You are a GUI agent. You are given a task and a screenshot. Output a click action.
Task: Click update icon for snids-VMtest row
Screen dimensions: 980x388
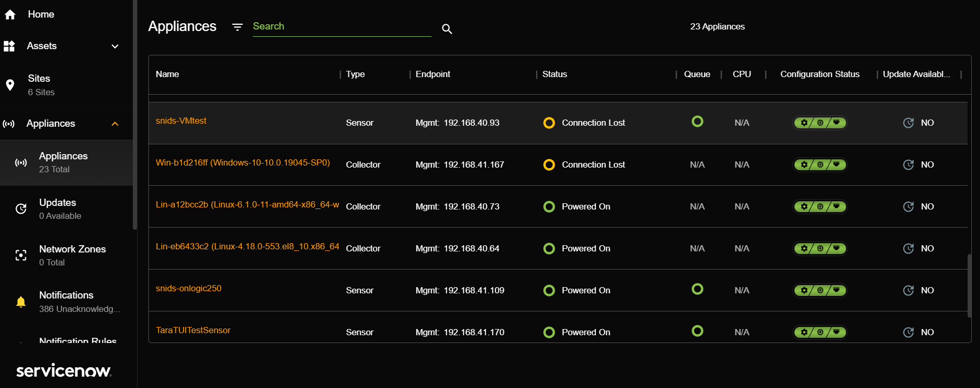908,123
